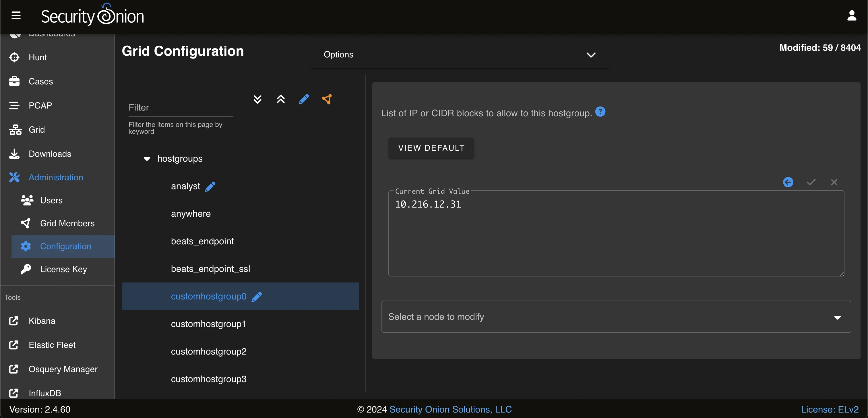Click the orange node-settings filter icon
This screenshot has width=868, height=418.
click(327, 99)
